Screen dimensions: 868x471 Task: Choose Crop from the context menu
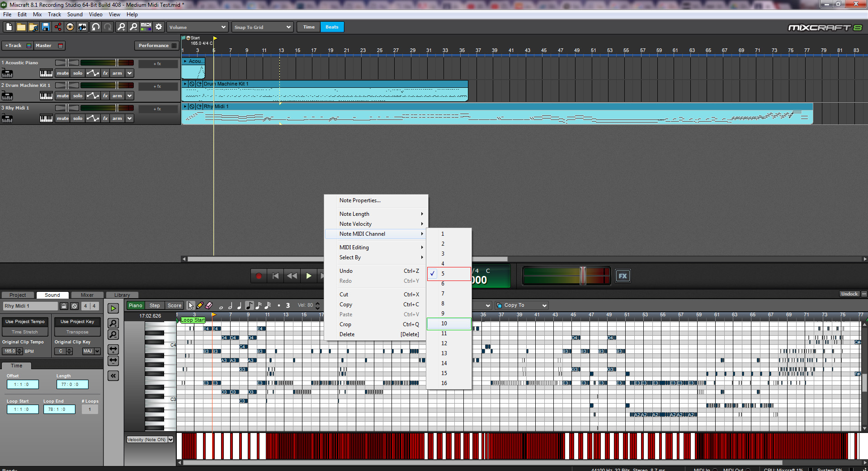(376, 324)
